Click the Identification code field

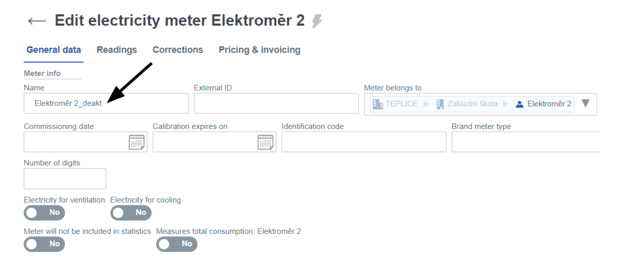pyautogui.click(x=364, y=142)
